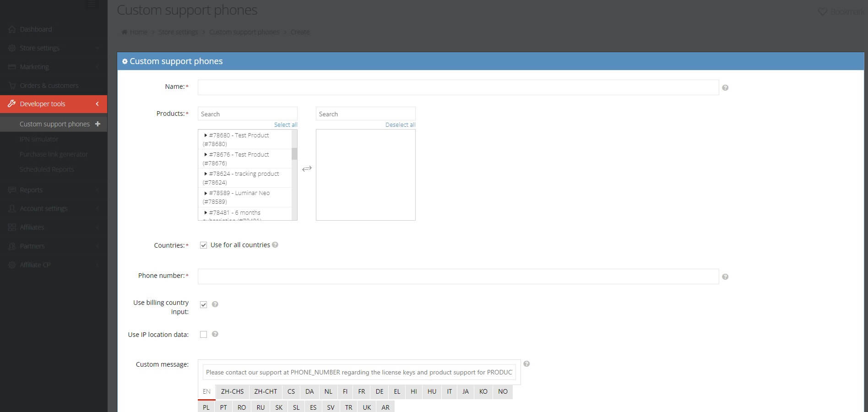This screenshot has width=868, height=412.
Task: Click the hamburger menu icon at top left
Action: coord(91,5)
